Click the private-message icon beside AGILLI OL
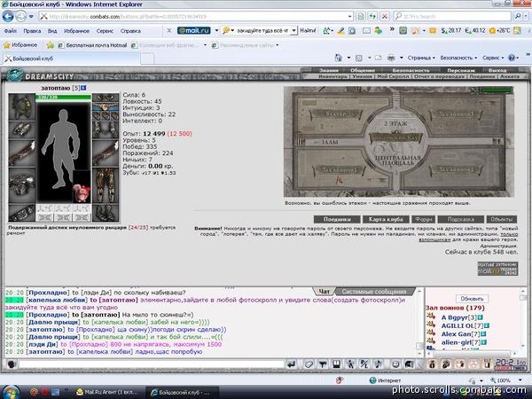 (x=431, y=325)
